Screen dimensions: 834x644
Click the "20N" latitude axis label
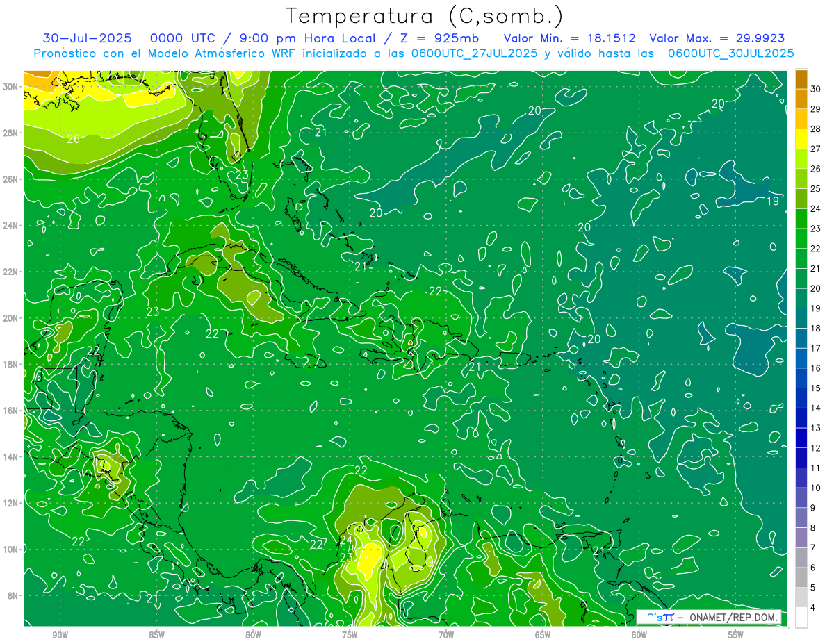click(x=11, y=318)
